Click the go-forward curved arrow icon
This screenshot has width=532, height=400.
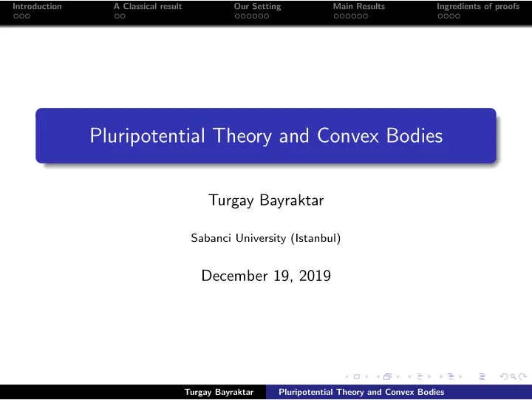pyautogui.click(x=523, y=376)
